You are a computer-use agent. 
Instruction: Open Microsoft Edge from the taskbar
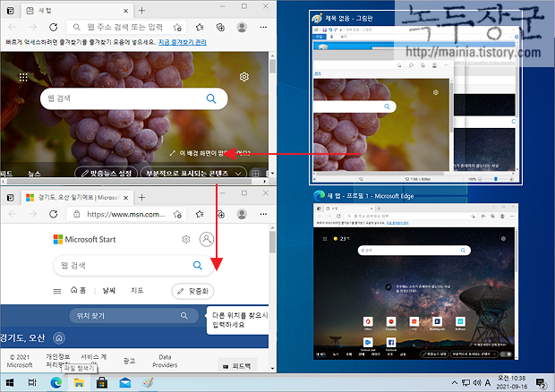(55, 382)
